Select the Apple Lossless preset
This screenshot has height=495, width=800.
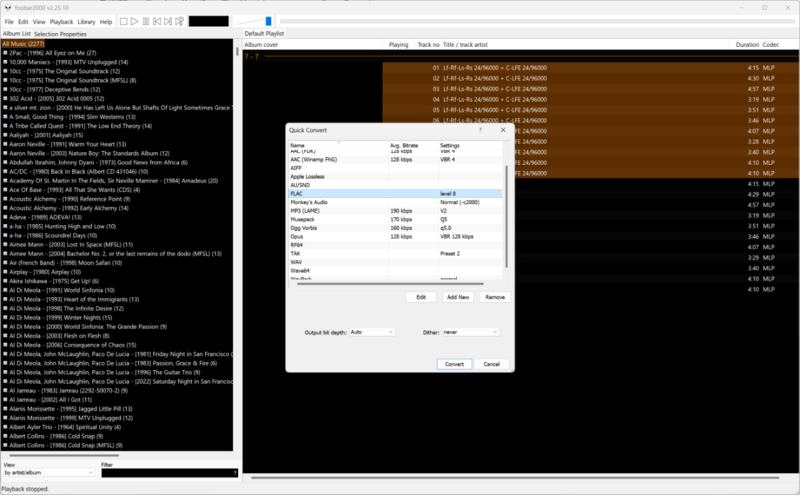coord(395,177)
